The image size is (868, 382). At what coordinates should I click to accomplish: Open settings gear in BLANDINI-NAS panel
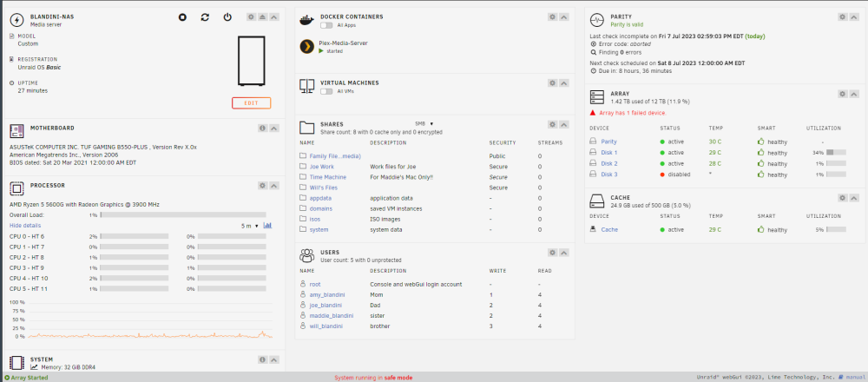coord(252,17)
